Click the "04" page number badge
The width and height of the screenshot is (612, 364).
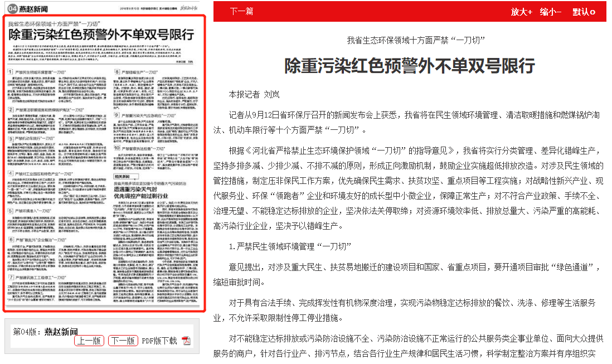click(11, 8)
